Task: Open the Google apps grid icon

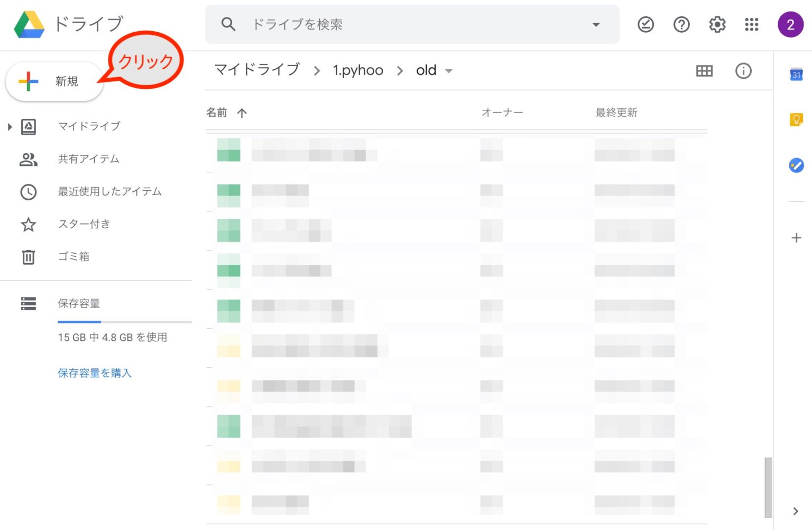Action: pyautogui.click(x=751, y=24)
